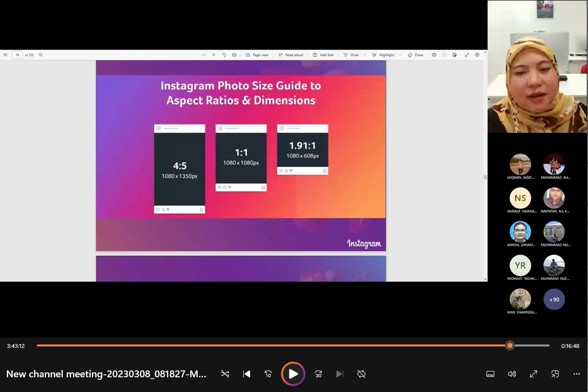This screenshot has width=588, height=392.
Task: Click the next track button
Action: 340,374
